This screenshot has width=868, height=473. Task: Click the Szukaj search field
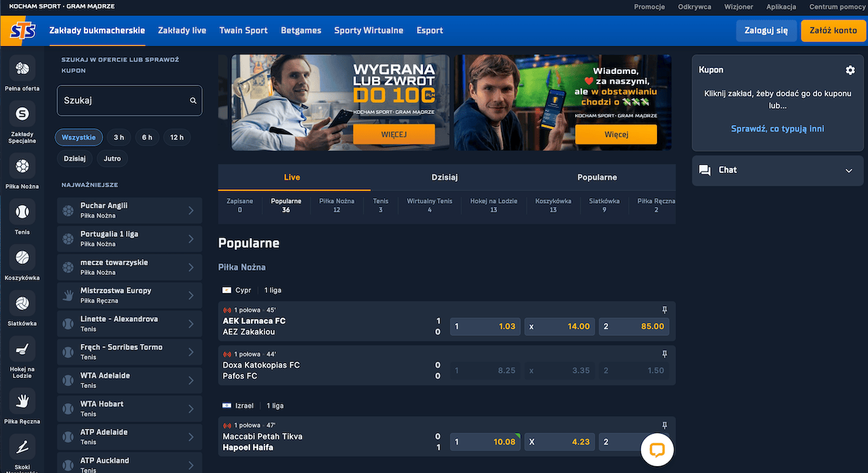[130, 100]
